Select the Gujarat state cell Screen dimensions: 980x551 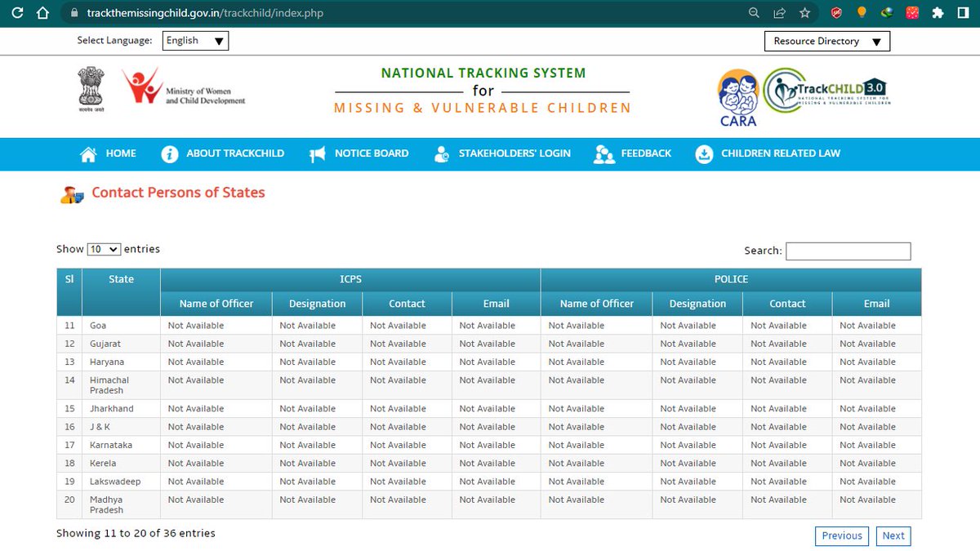click(x=121, y=344)
